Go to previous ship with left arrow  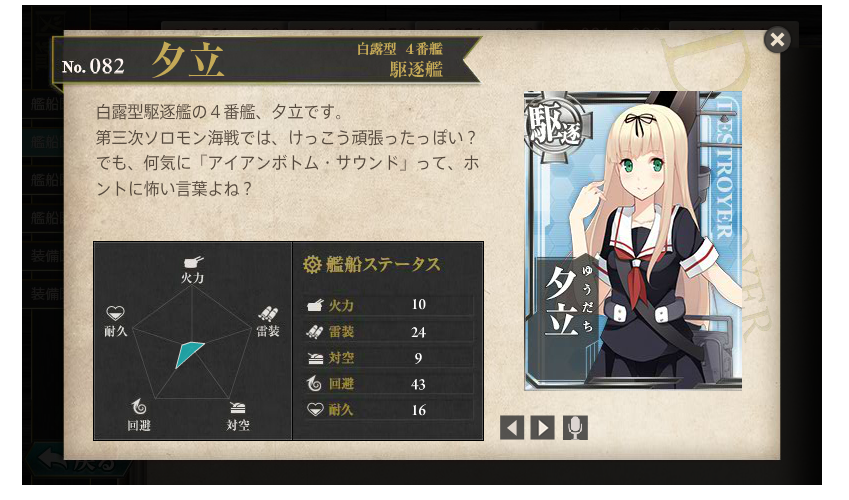(x=512, y=427)
